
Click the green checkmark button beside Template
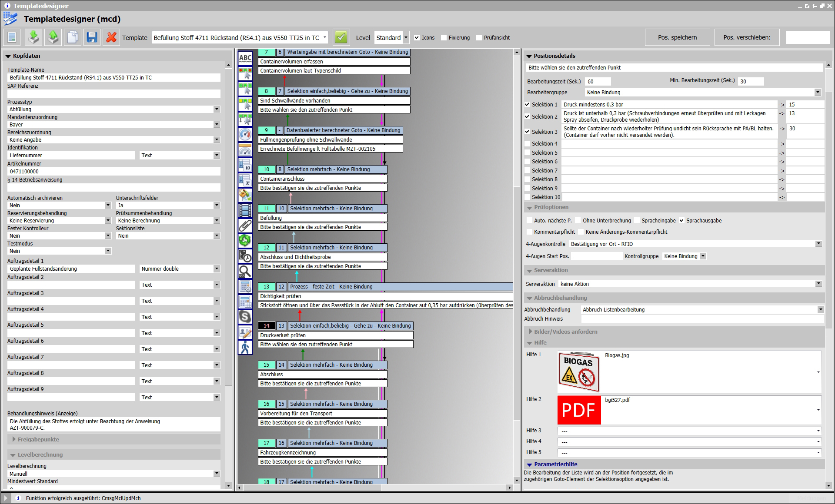point(341,37)
